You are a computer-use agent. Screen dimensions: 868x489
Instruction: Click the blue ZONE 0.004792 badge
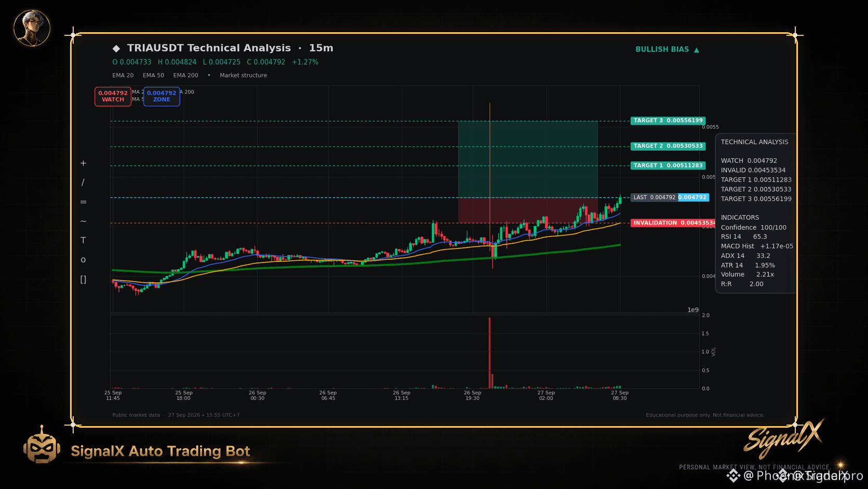coord(161,96)
